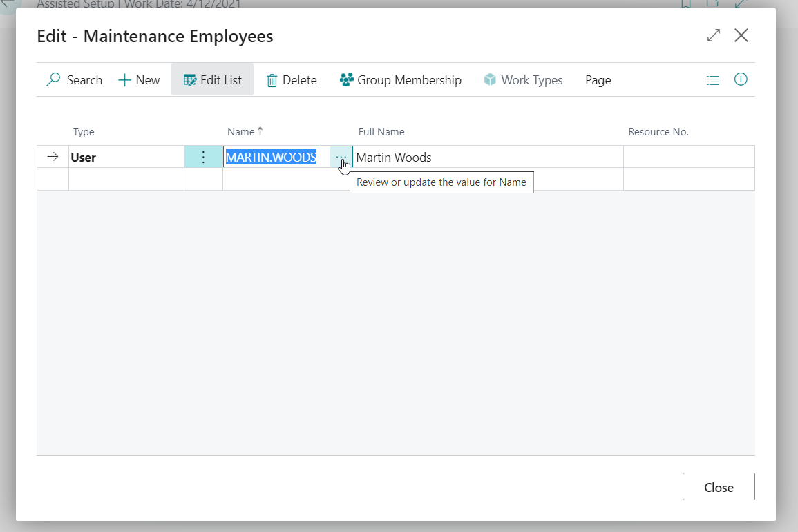Image resolution: width=798 pixels, height=532 pixels.
Task: Click the plus icon beside New
Action: click(x=124, y=80)
